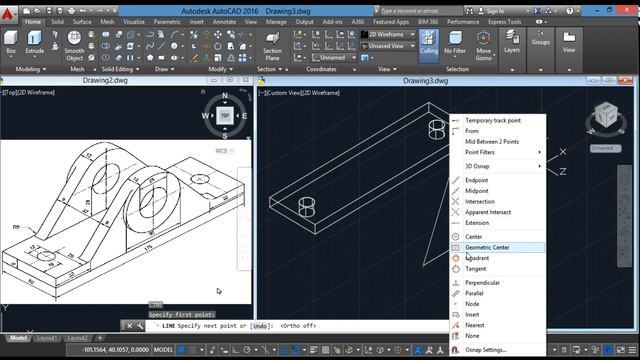Screen dimensions: 640x360
Task: Toggle the grid display in status bar
Action: (x=182, y=350)
